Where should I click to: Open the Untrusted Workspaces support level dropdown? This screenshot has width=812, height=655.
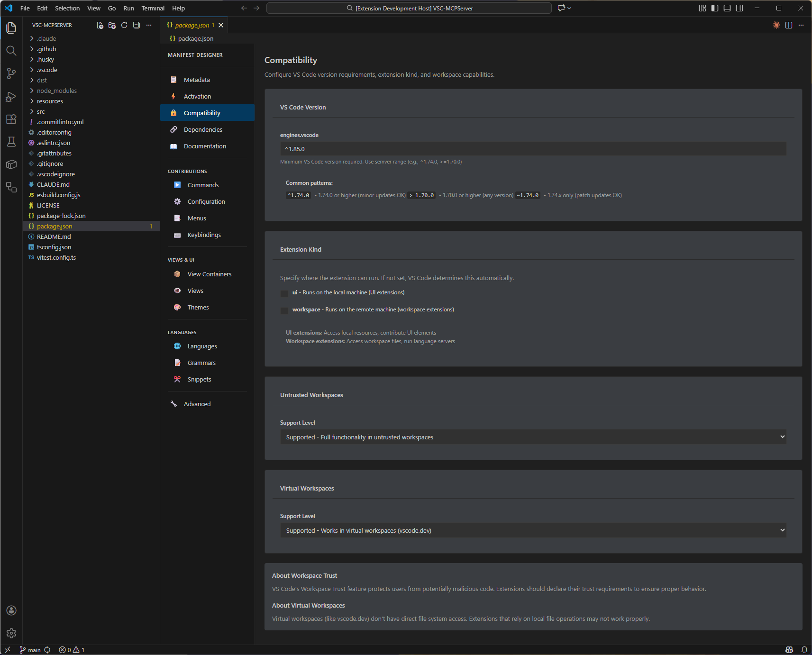(x=533, y=437)
